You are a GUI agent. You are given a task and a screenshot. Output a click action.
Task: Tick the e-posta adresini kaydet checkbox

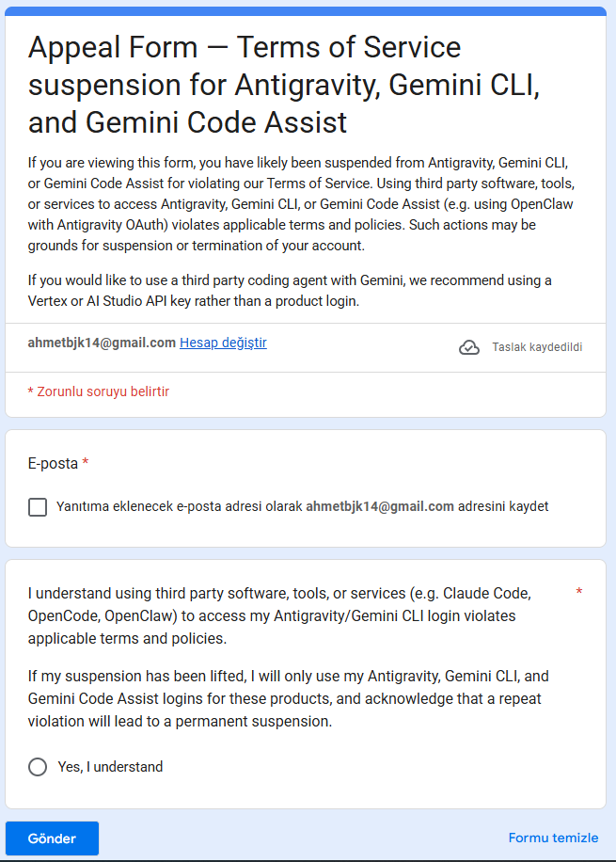tap(38, 507)
